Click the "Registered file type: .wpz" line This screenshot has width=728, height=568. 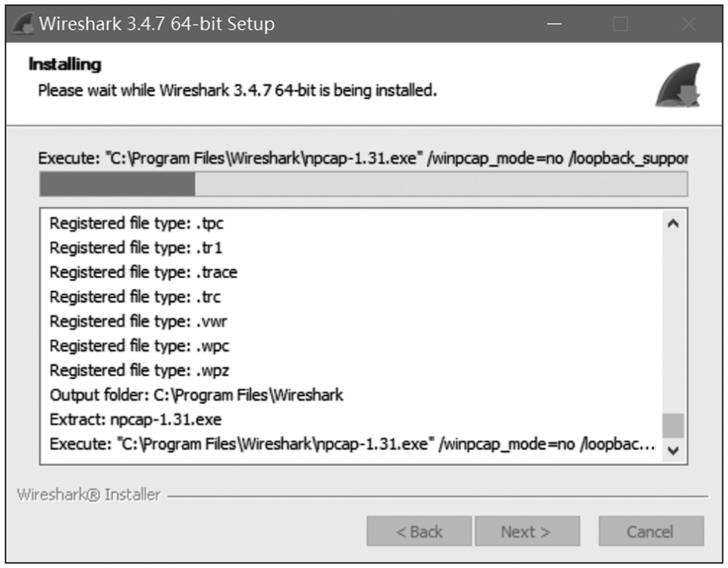(x=139, y=371)
